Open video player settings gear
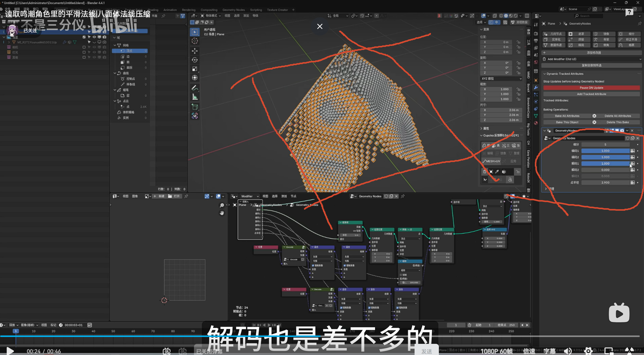Screen dimensions: 644x355 (x=588, y=351)
